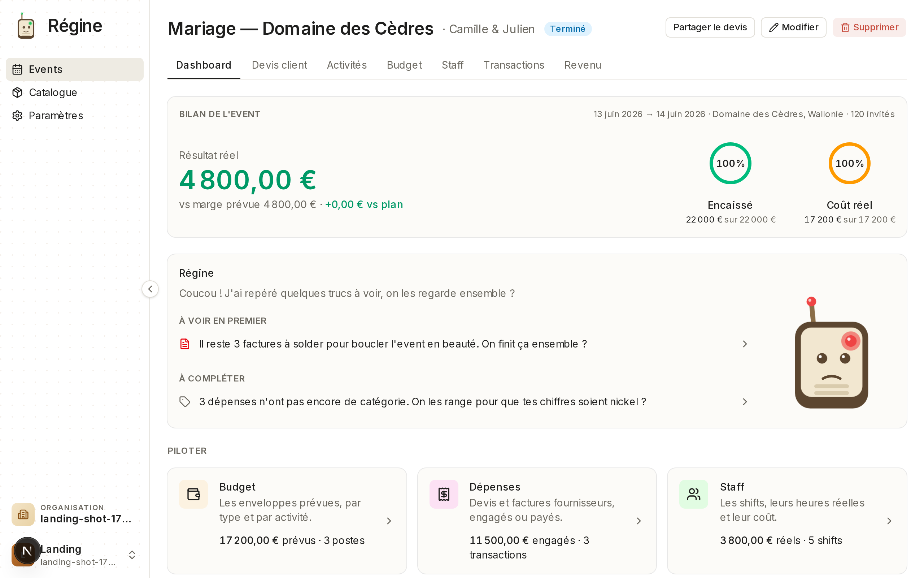The image size is (924, 578).
Task: Click the Budget wallet icon
Action: click(193, 494)
